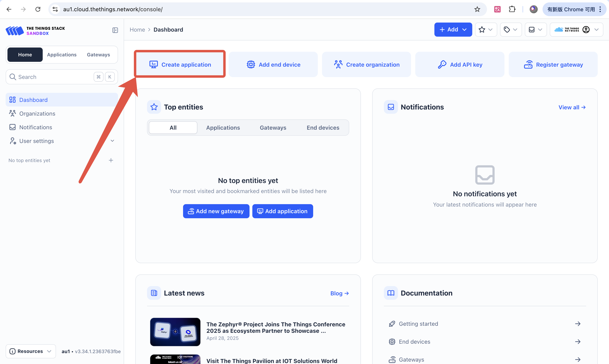Screen dimensions: 609x364
Task: Open the Zephyr Project news headline
Action: (275, 327)
